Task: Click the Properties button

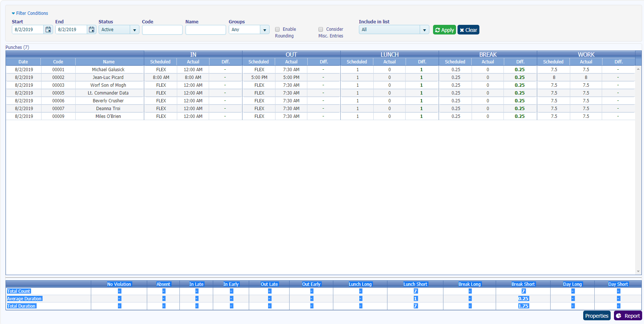Action: pyautogui.click(x=597, y=316)
